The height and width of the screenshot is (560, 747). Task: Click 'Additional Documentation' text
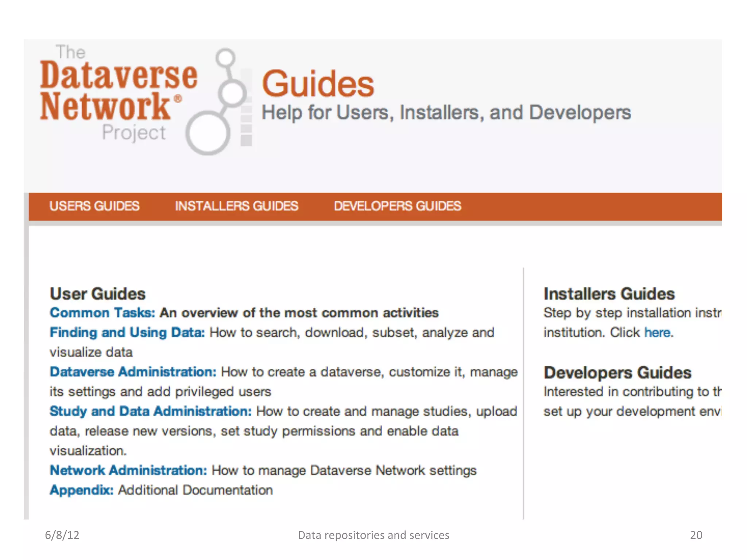pos(196,490)
